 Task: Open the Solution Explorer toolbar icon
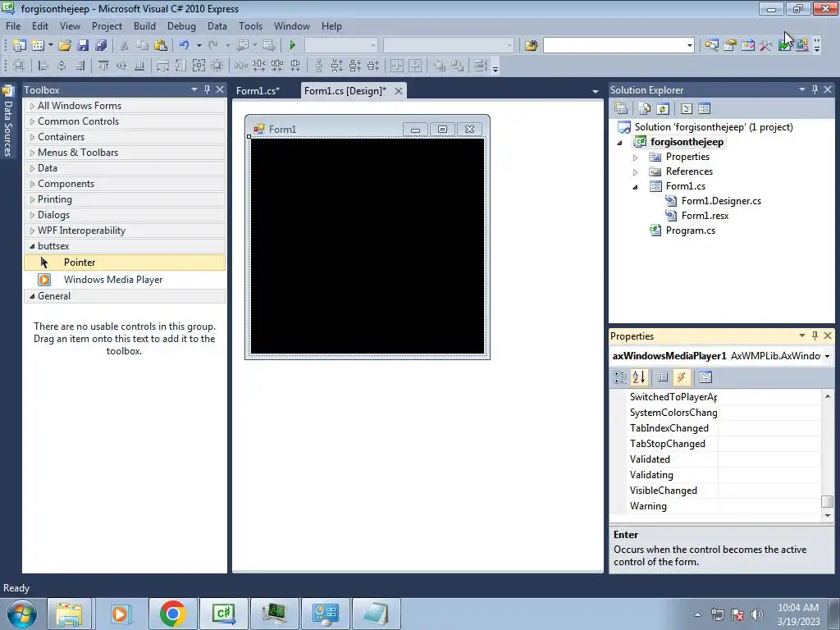(711, 46)
